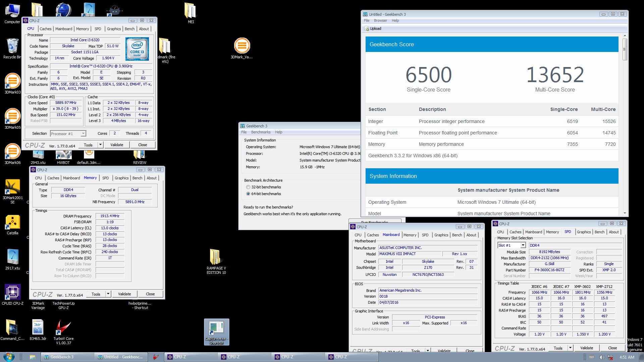The height and width of the screenshot is (362, 644).
Task: Click the red swoosh taskbar icon
Action: tap(156, 357)
